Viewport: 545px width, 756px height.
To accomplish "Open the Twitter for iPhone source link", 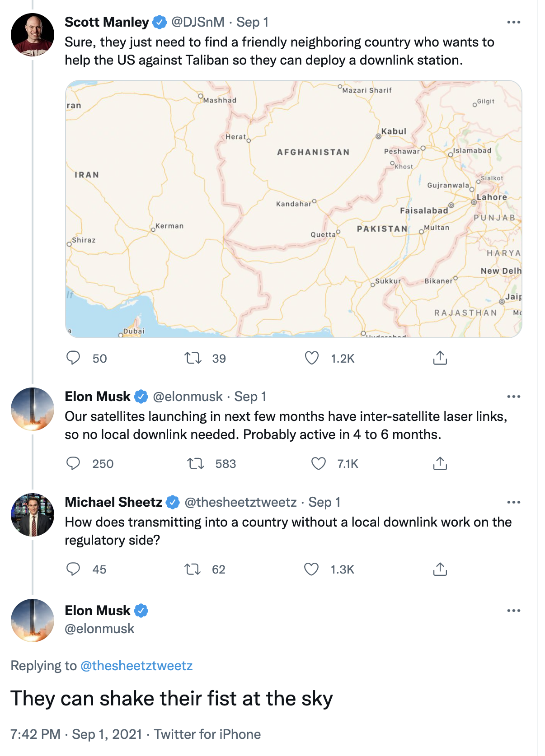I will click(207, 734).
